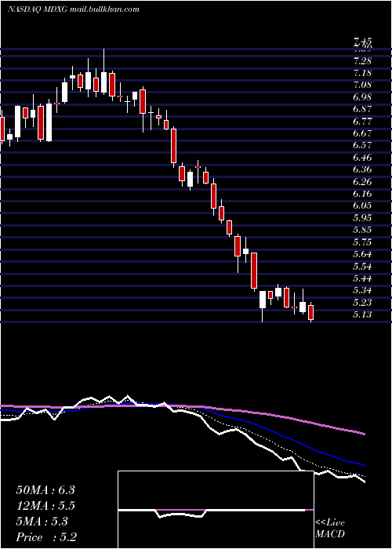Viewport: 392px width, 549px height.
Task: Click the 50MA : 6.3 readout
Action: click(45, 490)
